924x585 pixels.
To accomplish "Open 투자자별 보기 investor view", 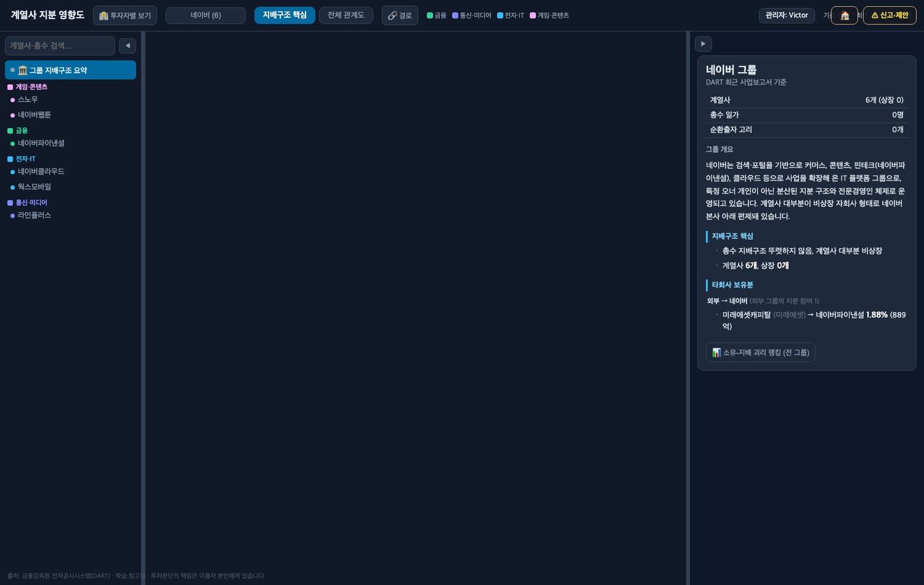I will [125, 15].
